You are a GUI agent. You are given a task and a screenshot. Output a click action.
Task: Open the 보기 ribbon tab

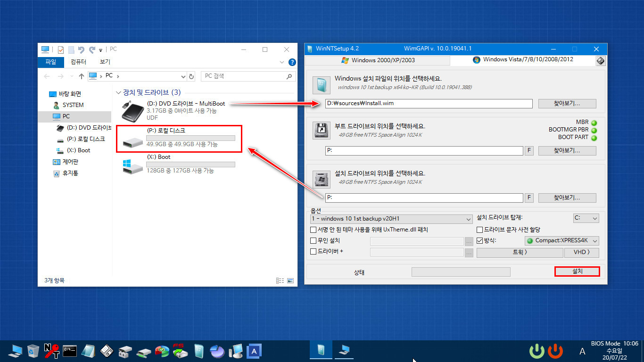[105, 62]
